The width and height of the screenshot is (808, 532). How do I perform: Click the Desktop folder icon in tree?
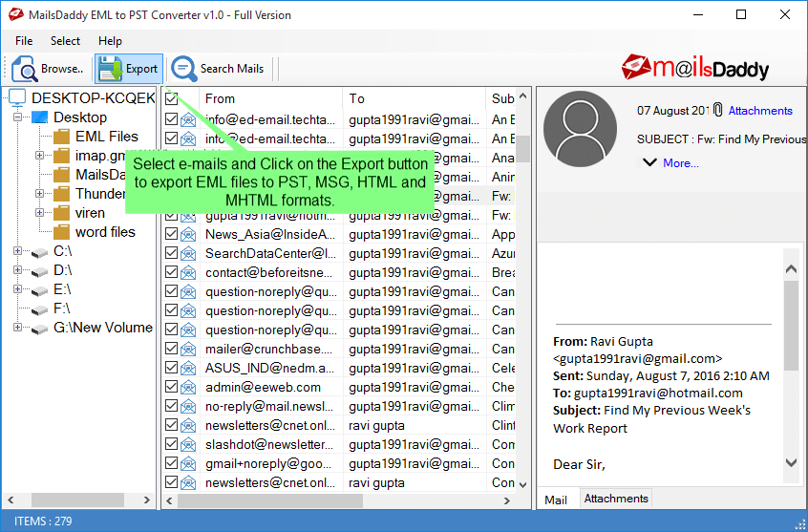[x=40, y=117]
